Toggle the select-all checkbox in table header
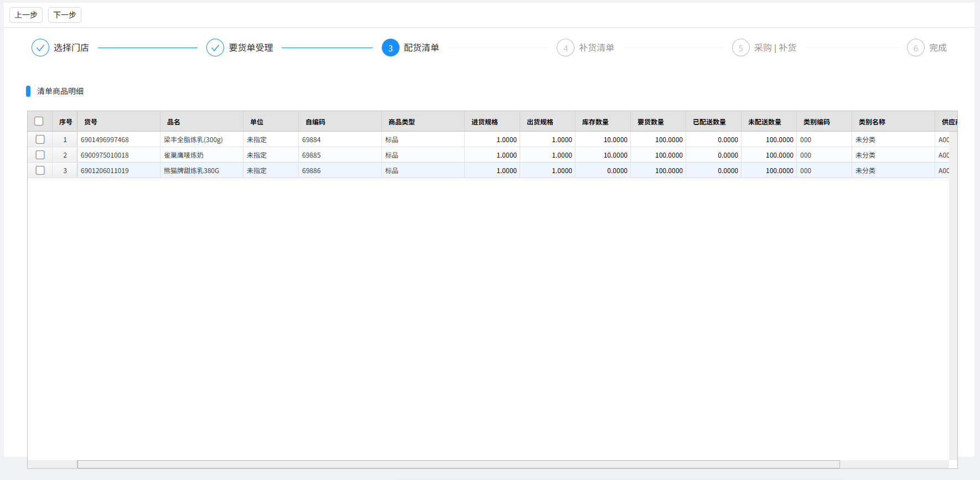The image size is (980, 480). tap(39, 121)
